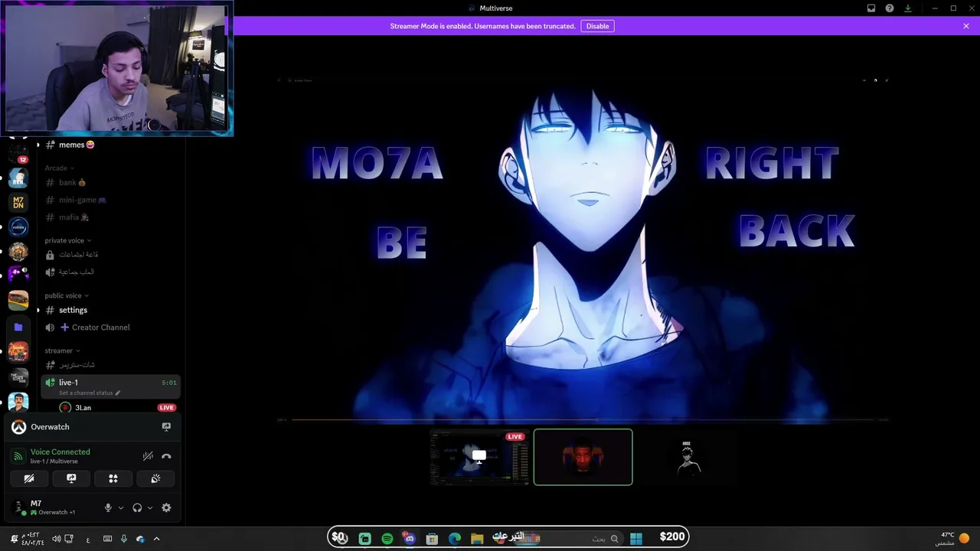This screenshot has height=551, width=980.
Task: Deafen audio with the headphones icon
Action: pyautogui.click(x=137, y=507)
